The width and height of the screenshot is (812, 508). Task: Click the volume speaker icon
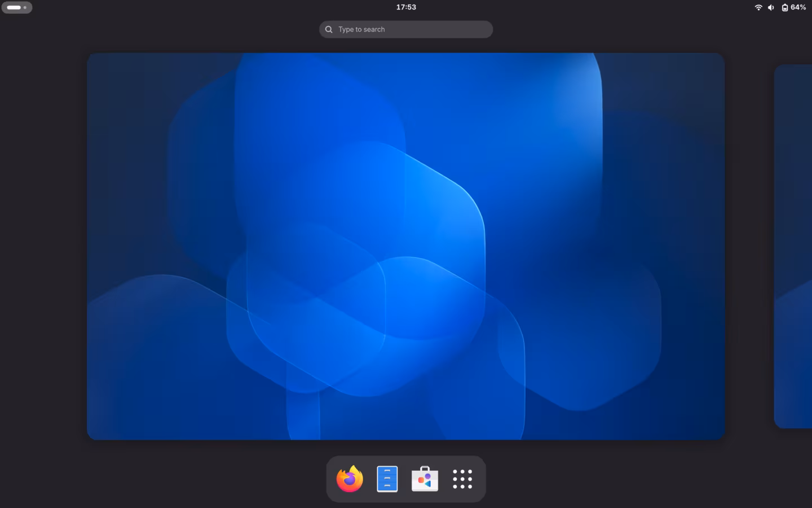[x=771, y=7]
